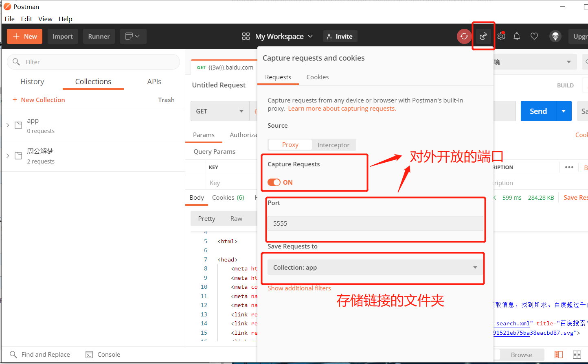588x364 pixels.
Task: Click the 284.28 KB response size
Action: tap(541, 198)
